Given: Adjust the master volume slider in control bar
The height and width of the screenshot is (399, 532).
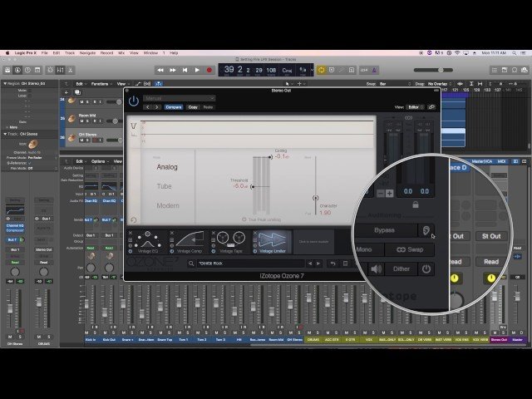Looking at the screenshot, I should click(441, 70).
